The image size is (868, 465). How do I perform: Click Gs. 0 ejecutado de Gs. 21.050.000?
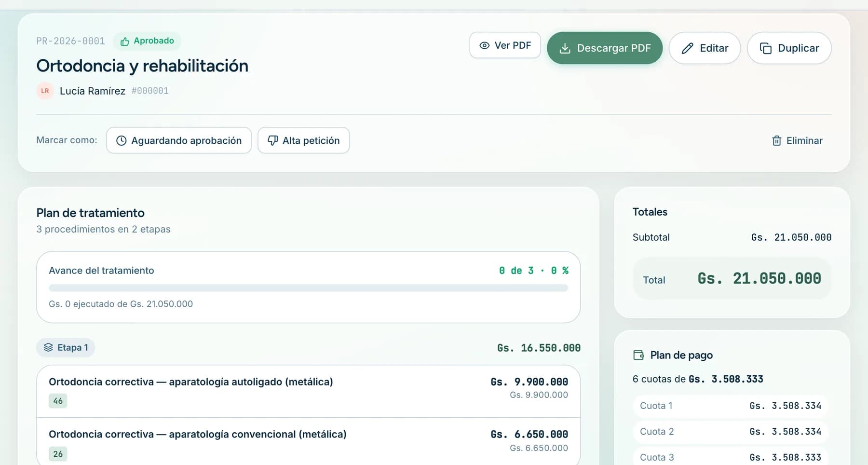coord(121,304)
